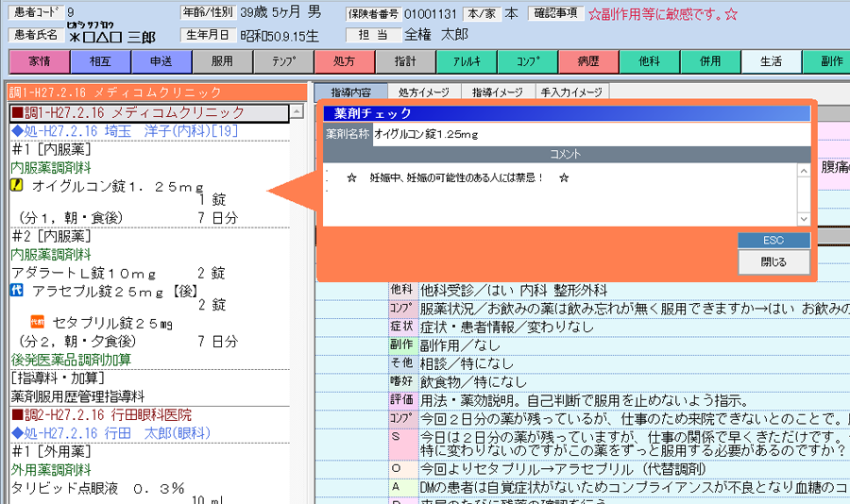
Task: Click the ESC button in 薬剤チェック dialog
Action: click(773, 240)
